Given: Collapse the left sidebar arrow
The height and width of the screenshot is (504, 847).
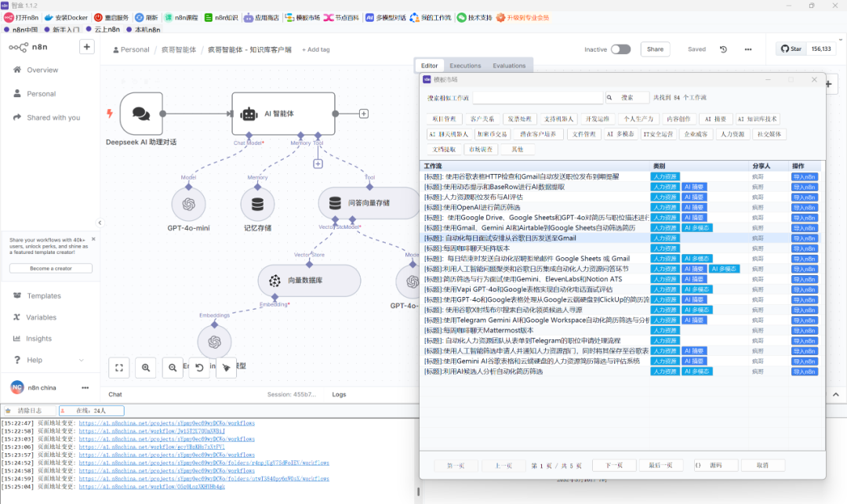Looking at the screenshot, I should 100,222.
